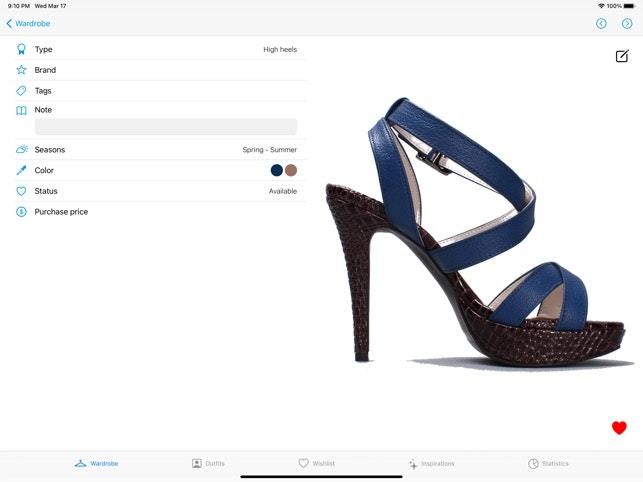Go back to Wardrobe list
The height and width of the screenshot is (482, 643).
(28, 23)
